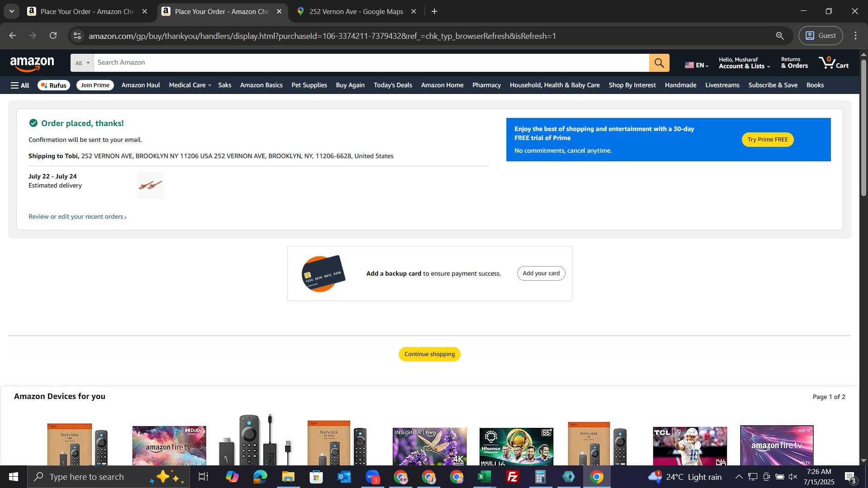Close the Google Maps tab
Screen dimensions: 868x488
(x=414, y=11)
